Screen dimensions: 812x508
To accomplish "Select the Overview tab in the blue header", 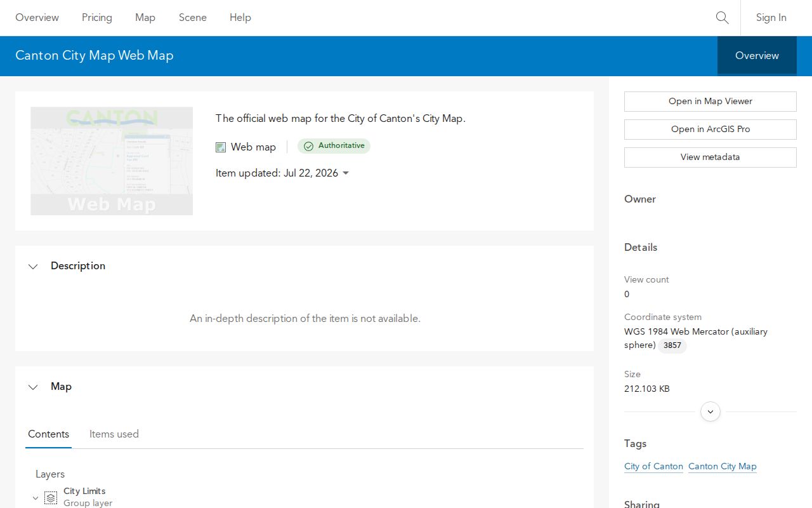I will click(757, 56).
